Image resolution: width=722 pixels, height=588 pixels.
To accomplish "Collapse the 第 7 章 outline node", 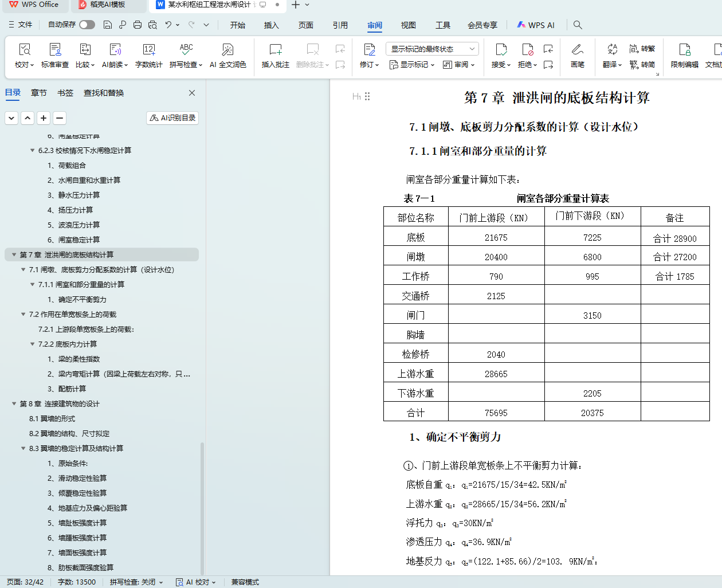I will click(x=14, y=254).
